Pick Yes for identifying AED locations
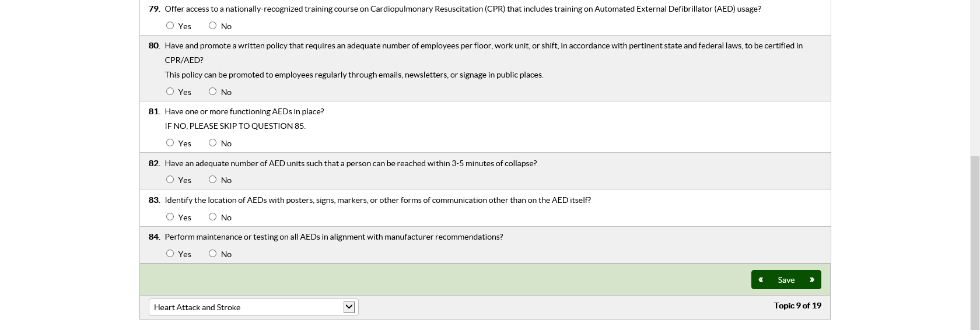The image size is (980, 330). coord(170,217)
